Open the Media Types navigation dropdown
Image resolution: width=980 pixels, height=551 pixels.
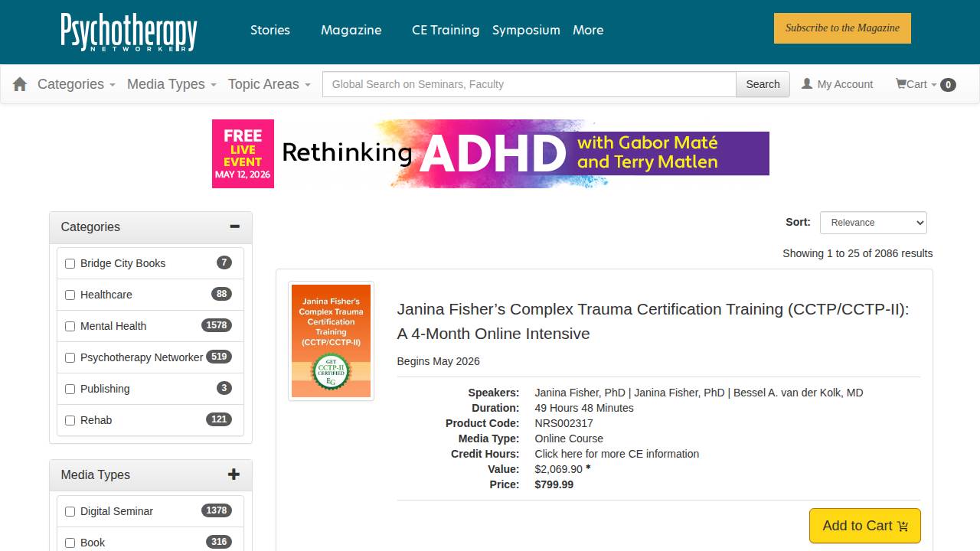coord(171,84)
